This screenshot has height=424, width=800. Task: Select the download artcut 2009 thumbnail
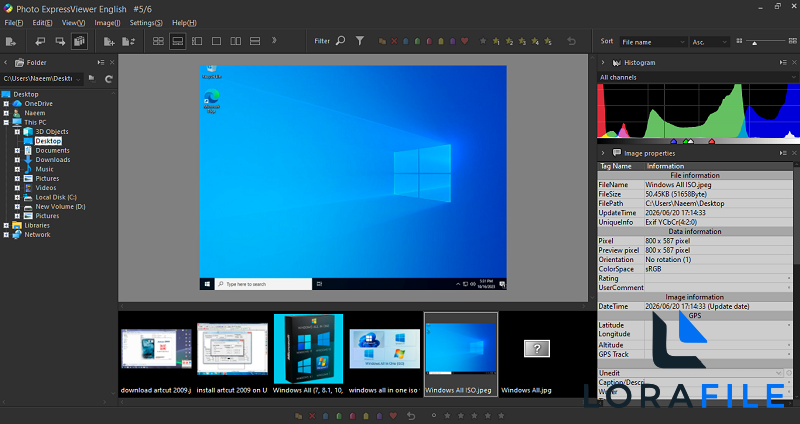click(x=156, y=356)
